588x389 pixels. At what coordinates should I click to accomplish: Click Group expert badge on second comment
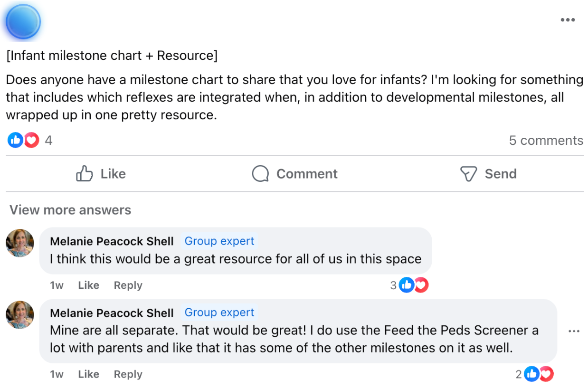point(219,313)
